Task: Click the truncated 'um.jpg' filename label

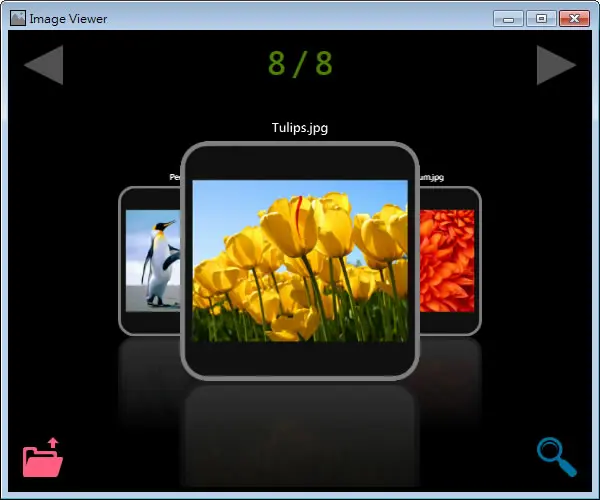Action: pos(432,177)
